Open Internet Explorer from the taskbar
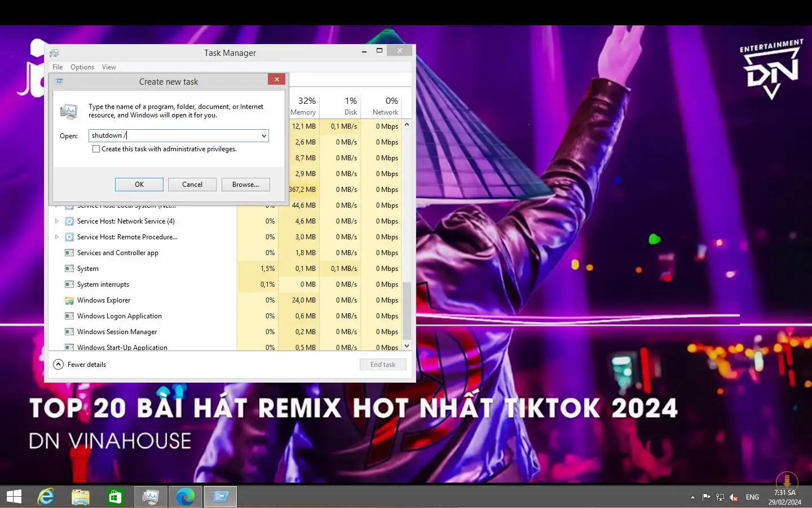Viewport: 812px width, 508px height. [46, 497]
